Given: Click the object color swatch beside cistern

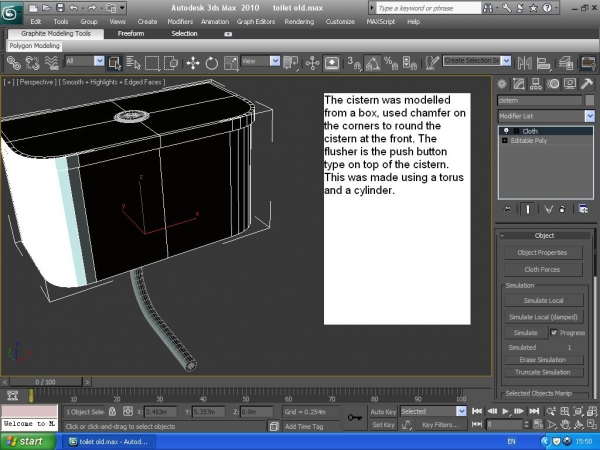Looking at the screenshot, I should coord(589,100).
